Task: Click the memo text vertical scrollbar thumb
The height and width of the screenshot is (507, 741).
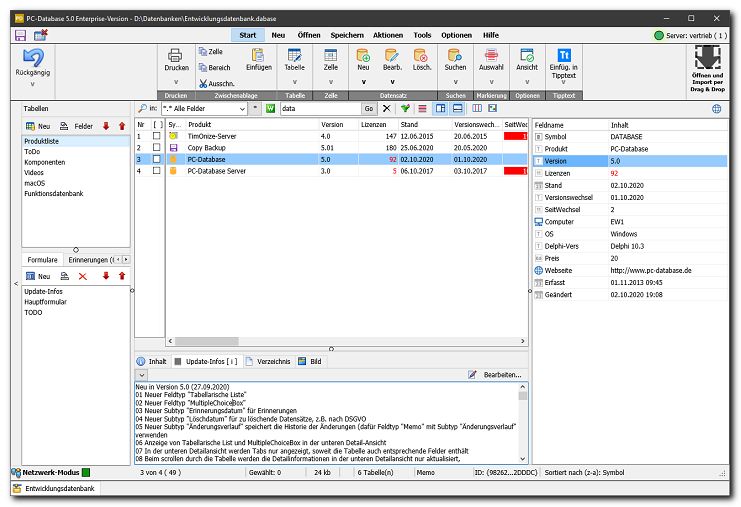Action: point(522,395)
